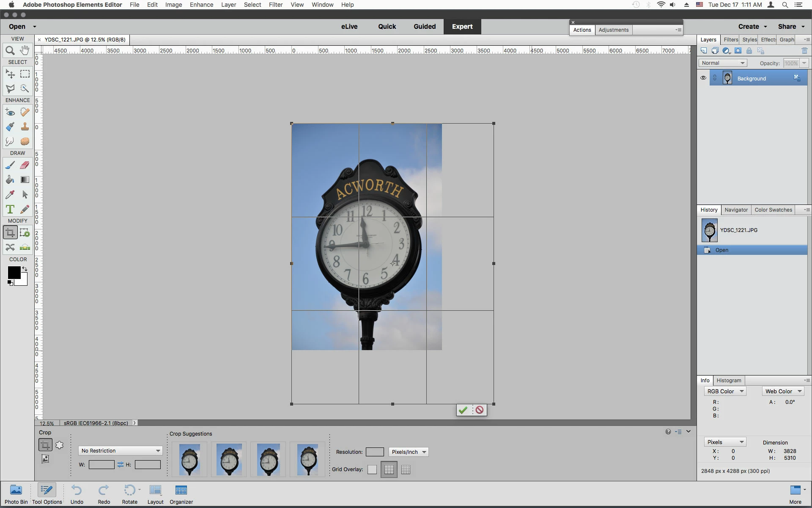Click the Undo button

77,494
